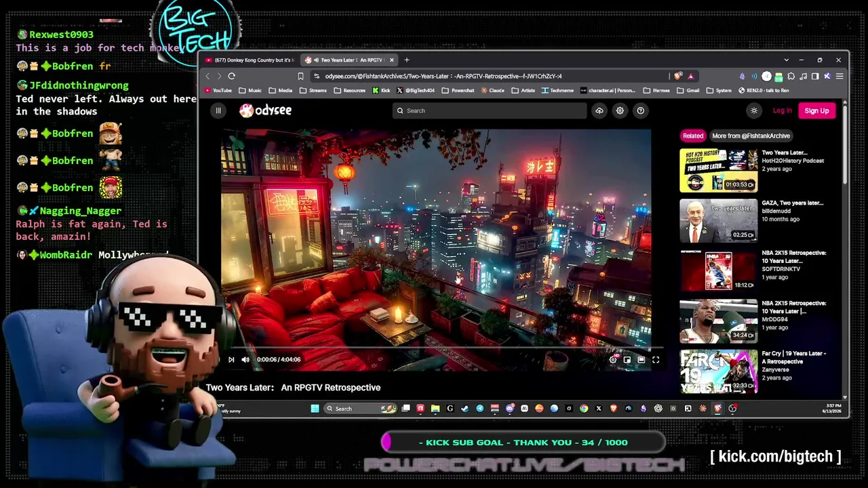
Task: Open the Odysee sidebar menu icon
Action: click(x=218, y=110)
